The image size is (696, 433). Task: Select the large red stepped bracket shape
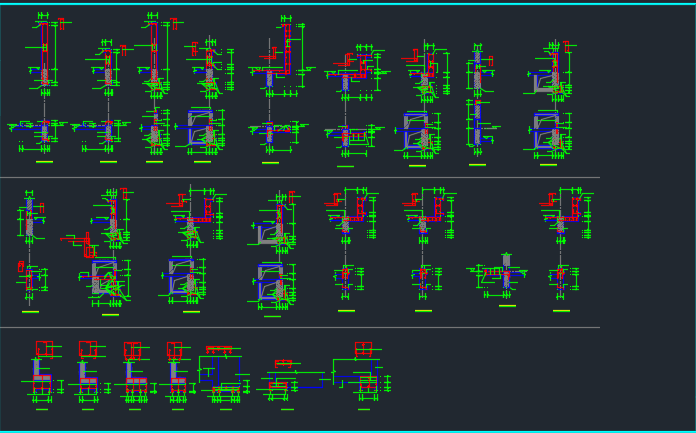[78, 245]
